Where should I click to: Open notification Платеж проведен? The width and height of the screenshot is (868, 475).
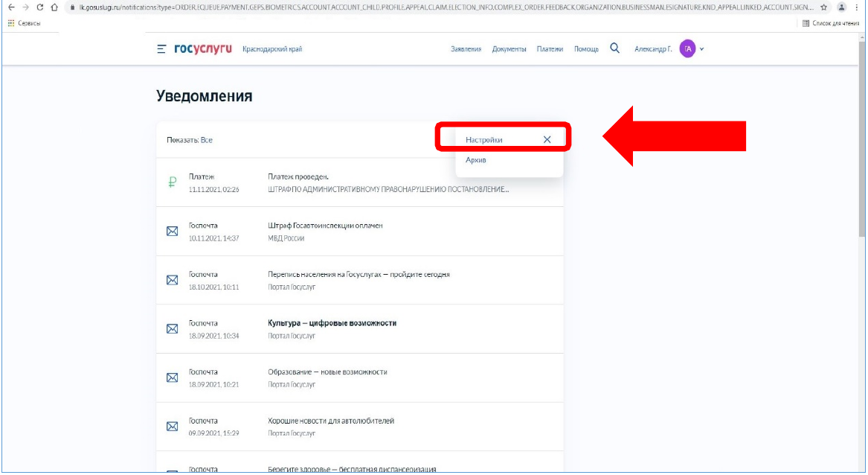360,182
